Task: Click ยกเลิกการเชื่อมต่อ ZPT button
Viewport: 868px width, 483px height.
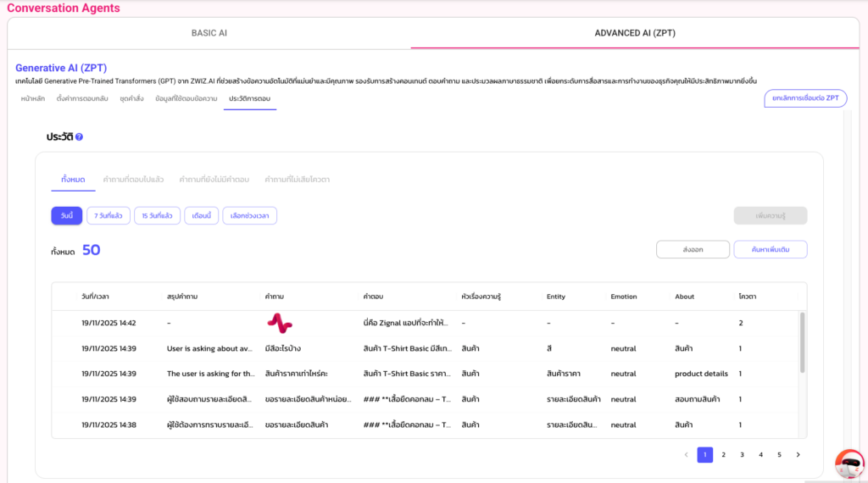Action: 805,98
